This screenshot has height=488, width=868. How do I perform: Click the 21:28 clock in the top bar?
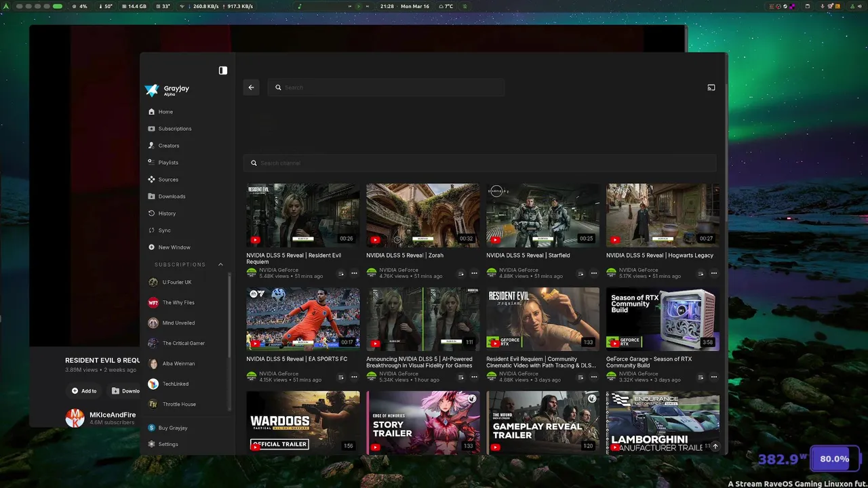click(x=387, y=6)
